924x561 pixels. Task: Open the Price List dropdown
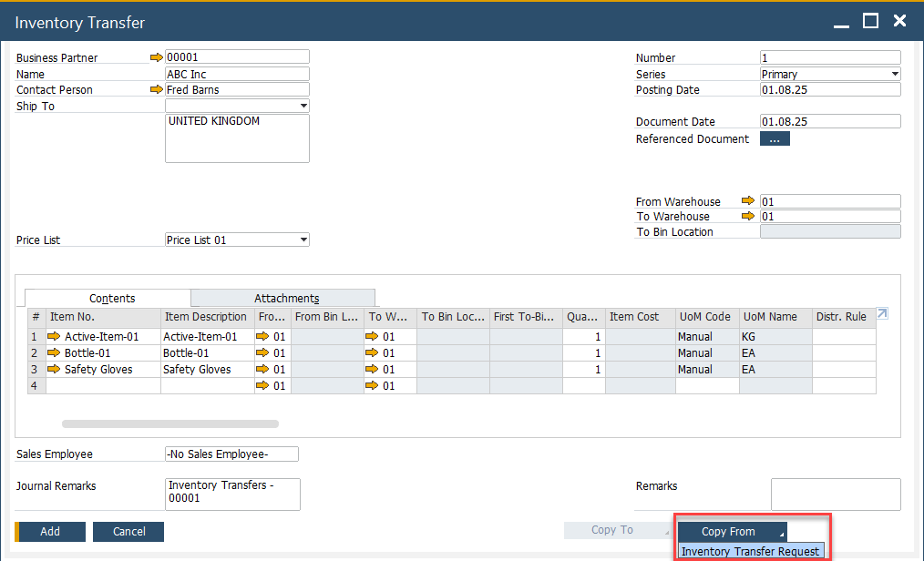click(303, 240)
